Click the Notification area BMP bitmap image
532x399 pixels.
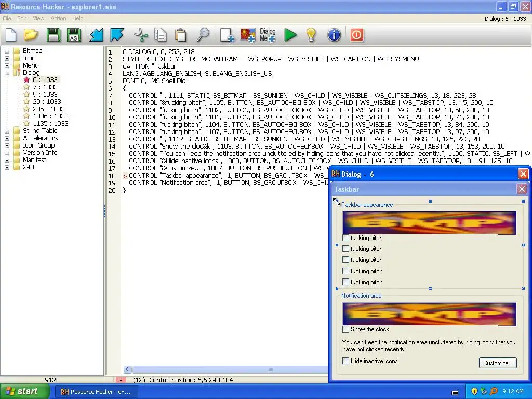coord(429,314)
